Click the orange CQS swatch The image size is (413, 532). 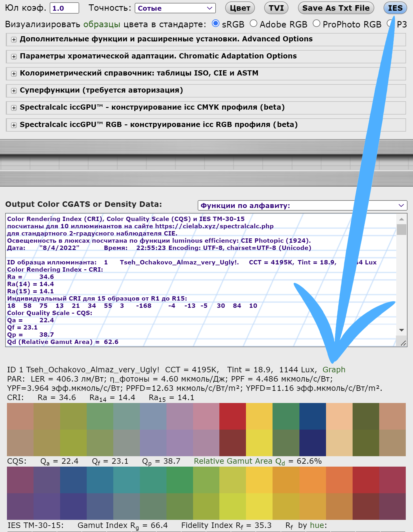[313, 480]
